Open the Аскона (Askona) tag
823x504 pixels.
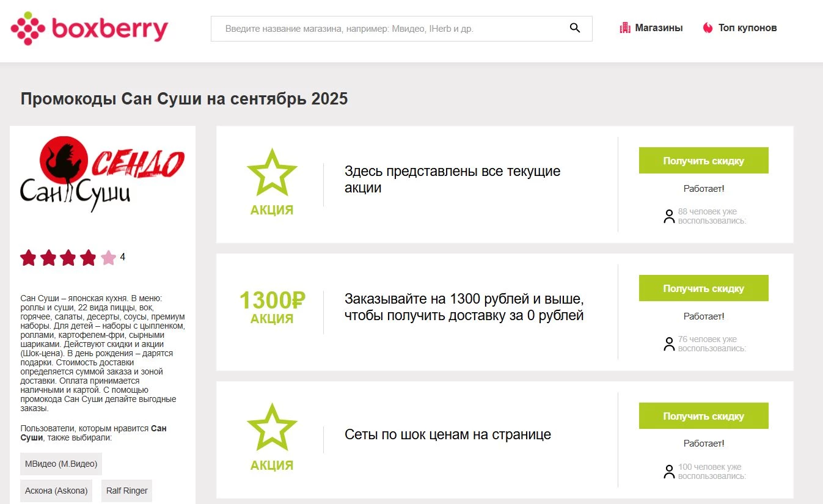click(x=56, y=491)
